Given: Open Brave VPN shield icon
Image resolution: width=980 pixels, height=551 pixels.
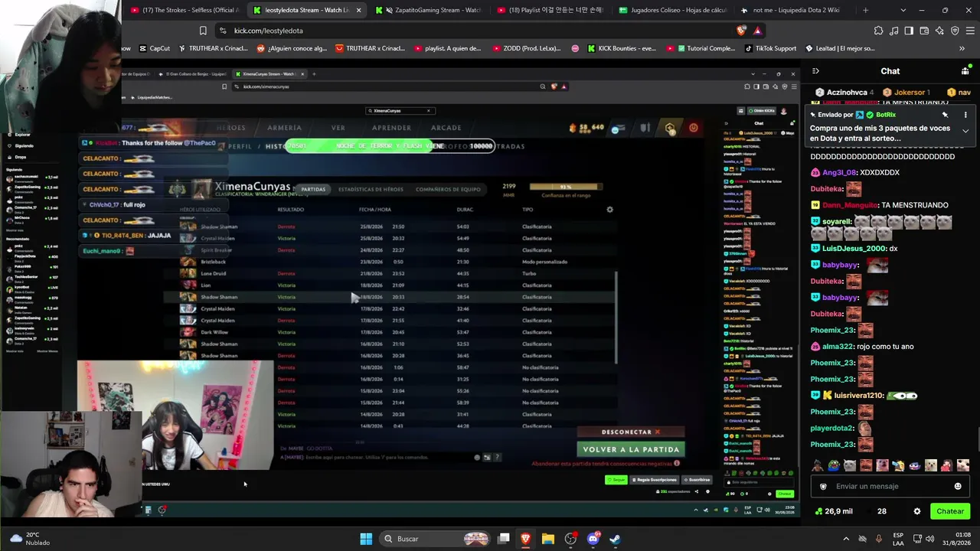Looking at the screenshot, I should coord(955,31).
